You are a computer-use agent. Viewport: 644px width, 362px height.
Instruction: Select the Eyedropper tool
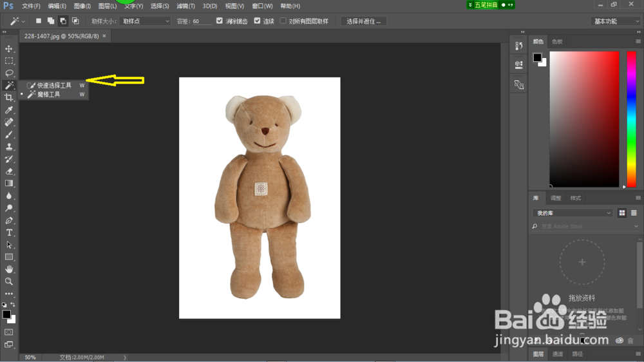point(8,110)
